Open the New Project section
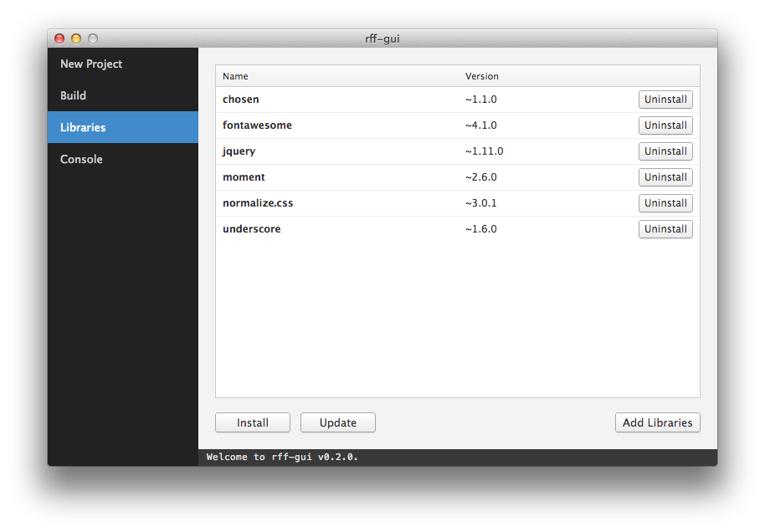 point(122,64)
